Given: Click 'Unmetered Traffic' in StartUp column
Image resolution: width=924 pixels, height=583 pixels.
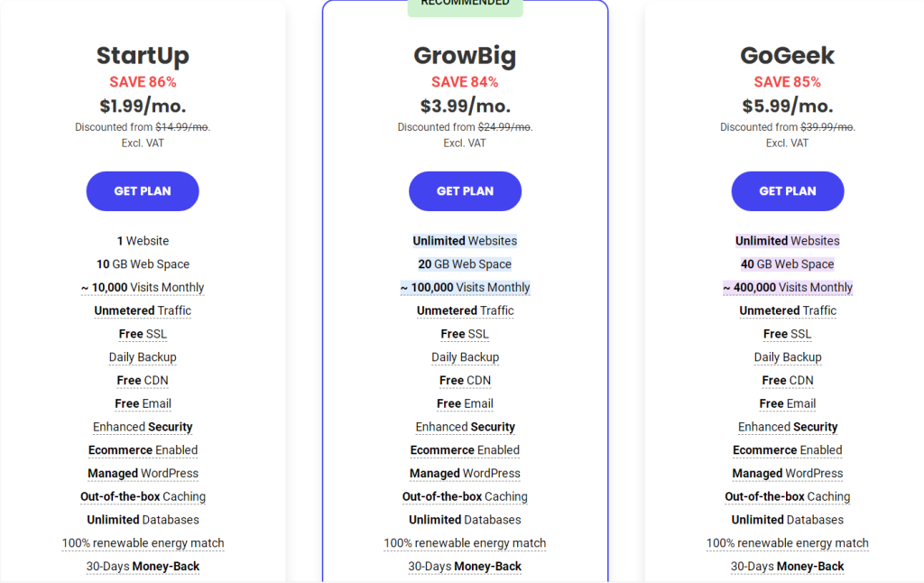Looking at the screenshot, I should 143,311.
